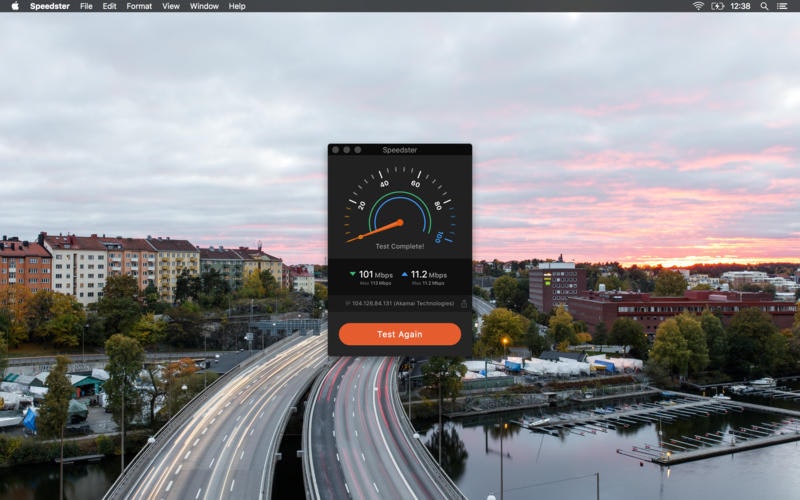Click the Test Complete! status text
The image size is (800, 500).
[399, 246]
